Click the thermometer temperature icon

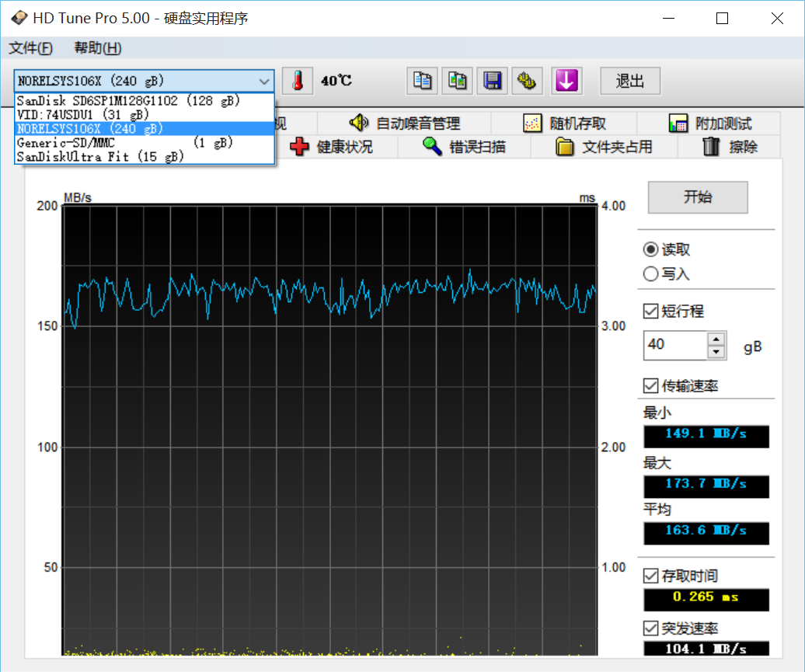pos(298,81)
